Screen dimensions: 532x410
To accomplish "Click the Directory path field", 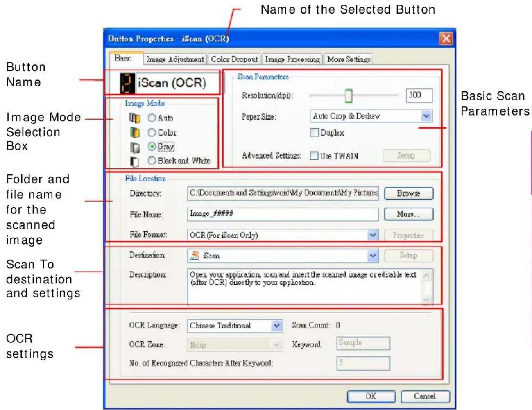I will 283,193.
